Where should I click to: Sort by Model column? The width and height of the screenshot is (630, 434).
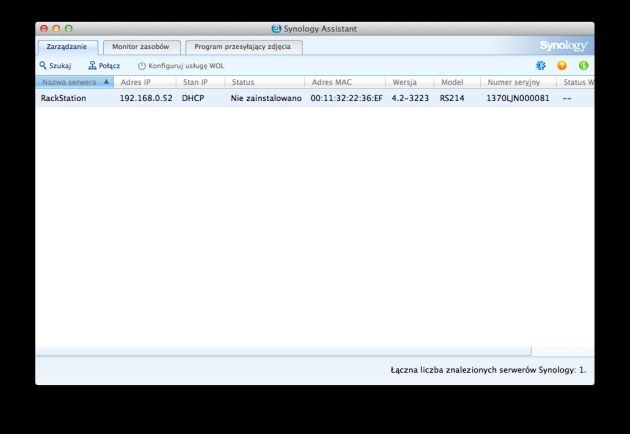coord(457,82)
